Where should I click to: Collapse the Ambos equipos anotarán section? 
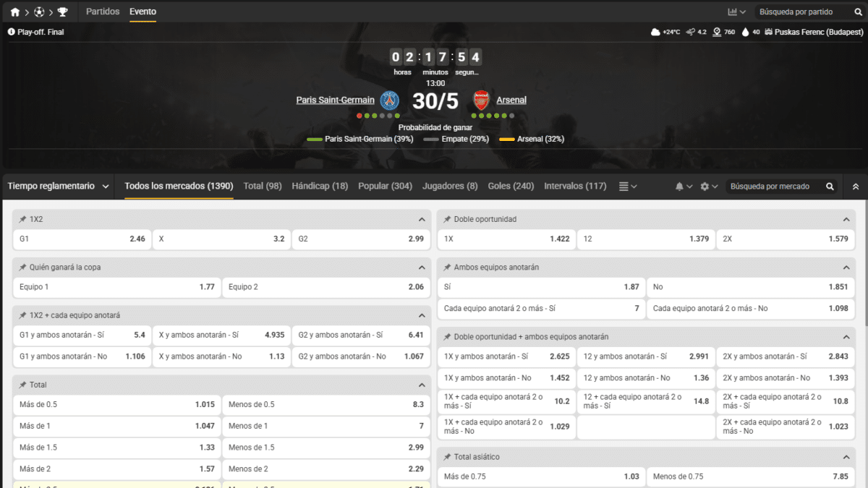click(846, 267)
